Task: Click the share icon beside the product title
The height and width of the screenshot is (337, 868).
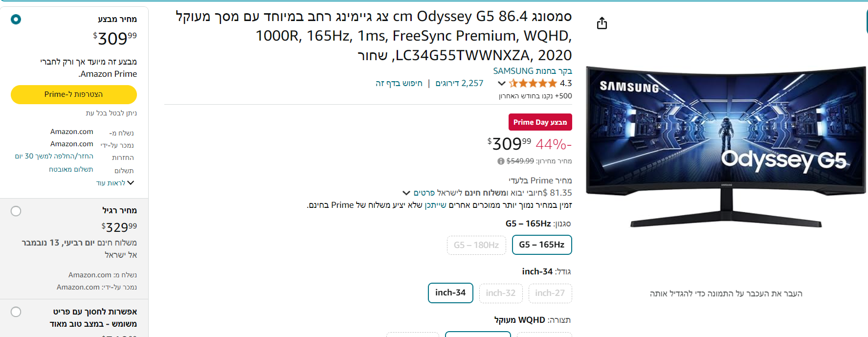Action: tap(602, 23)
